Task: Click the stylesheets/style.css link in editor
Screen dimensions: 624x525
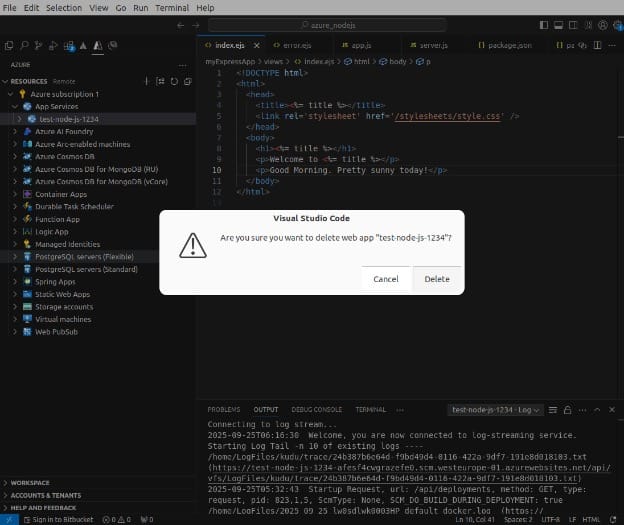Action: [447, 116]
